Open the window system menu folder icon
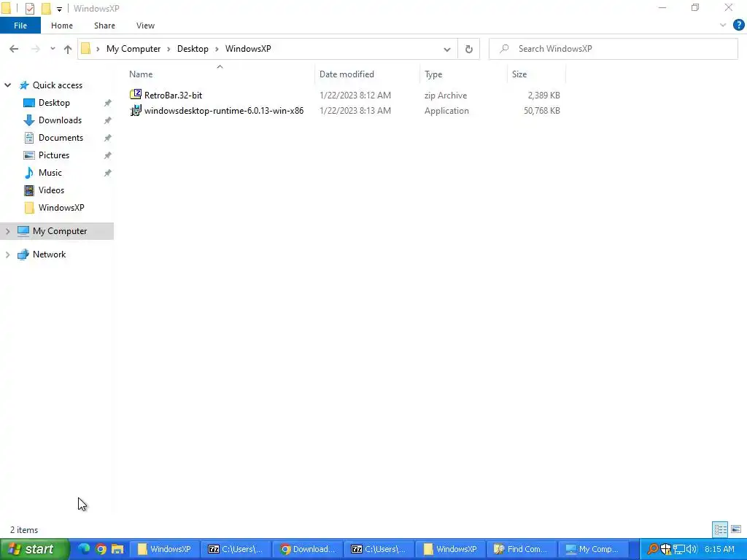Viewport: 747px width, 560px height. (x=6, y=9)
